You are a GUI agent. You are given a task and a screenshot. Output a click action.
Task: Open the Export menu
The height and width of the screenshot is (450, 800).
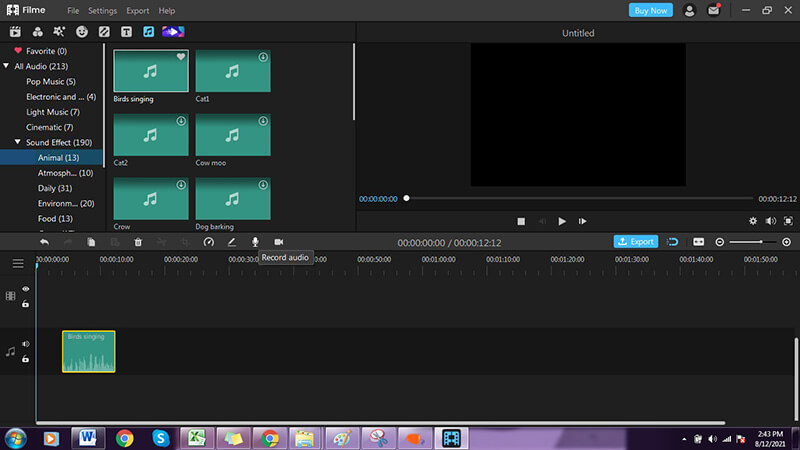pyautogui.click(x=138, y=11)
